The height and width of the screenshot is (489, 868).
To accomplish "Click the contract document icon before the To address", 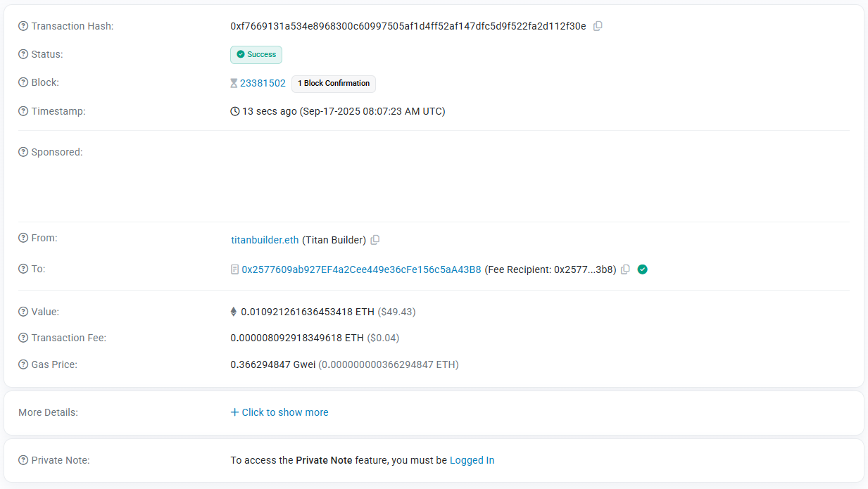I will pyautogui.click(x=234, y=269).
